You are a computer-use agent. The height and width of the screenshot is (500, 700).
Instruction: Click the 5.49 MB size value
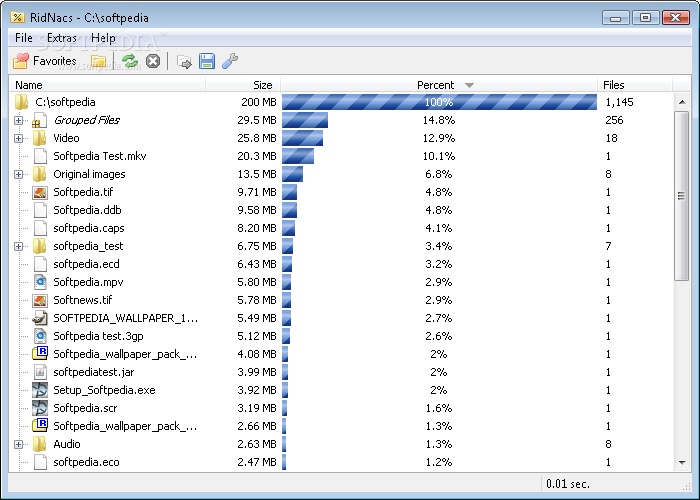[257, 318]
